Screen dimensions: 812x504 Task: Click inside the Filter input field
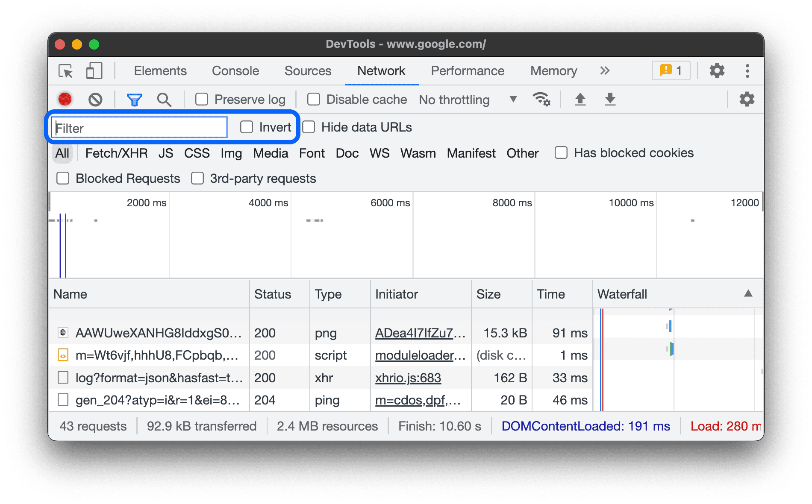pyautogui.click(x=138, y=127)
